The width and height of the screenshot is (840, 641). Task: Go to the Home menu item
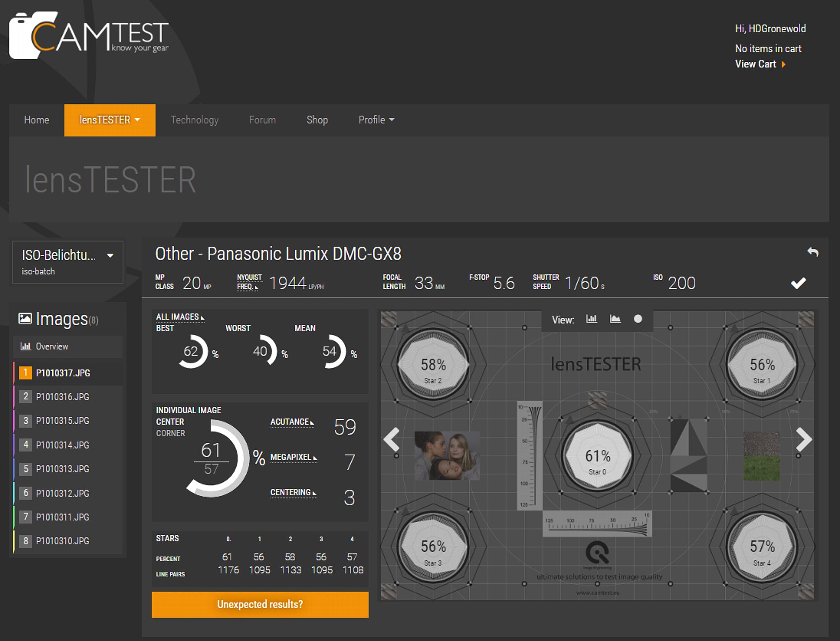37,120
